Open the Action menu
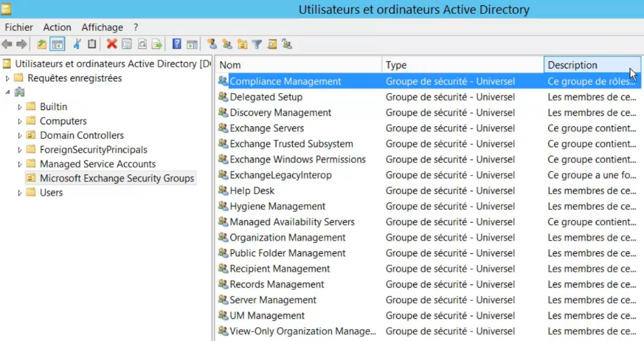Screen dimensions: 644x341 pos(57,27)
